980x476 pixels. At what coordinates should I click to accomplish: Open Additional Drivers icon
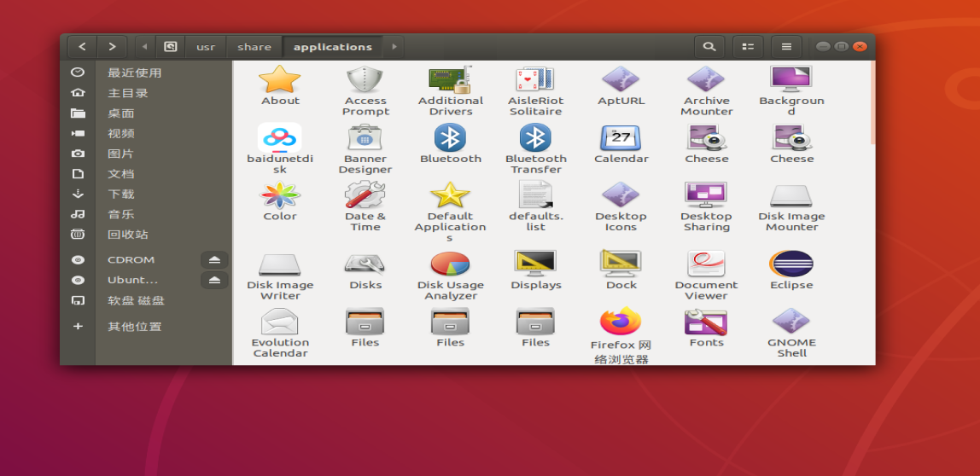tap(450, 80)
